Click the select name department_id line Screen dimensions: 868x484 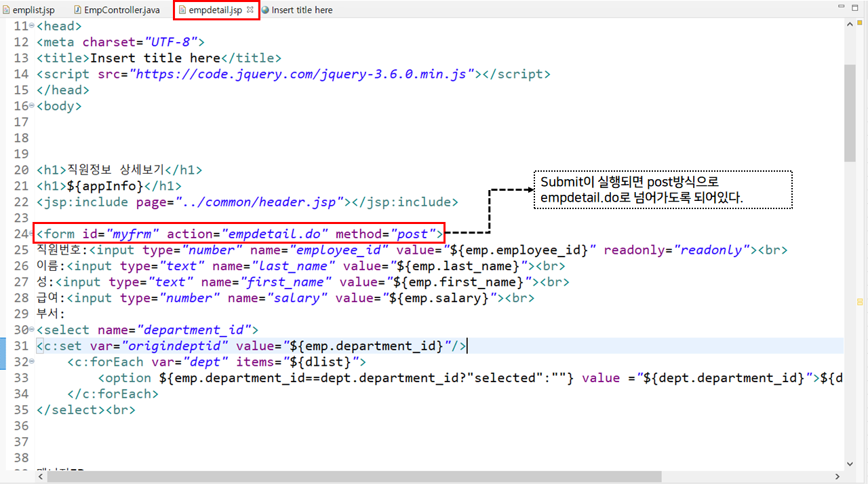(148, 330)
